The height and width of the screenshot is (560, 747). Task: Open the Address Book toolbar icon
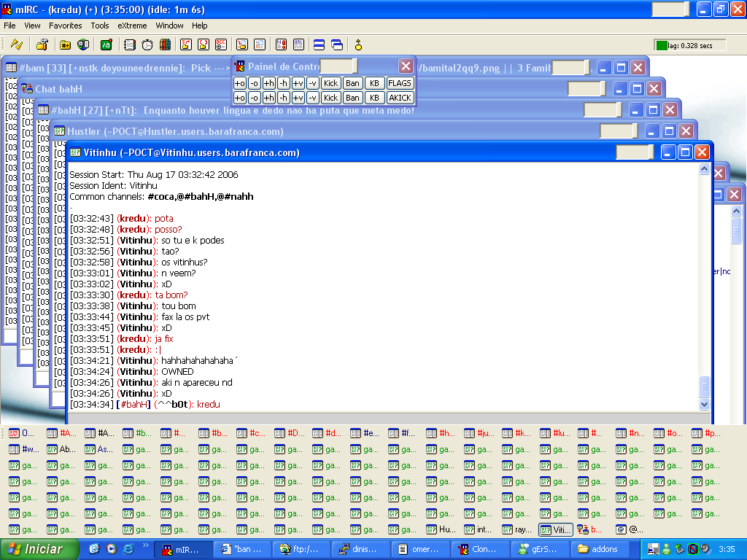(x=129, y=44)
